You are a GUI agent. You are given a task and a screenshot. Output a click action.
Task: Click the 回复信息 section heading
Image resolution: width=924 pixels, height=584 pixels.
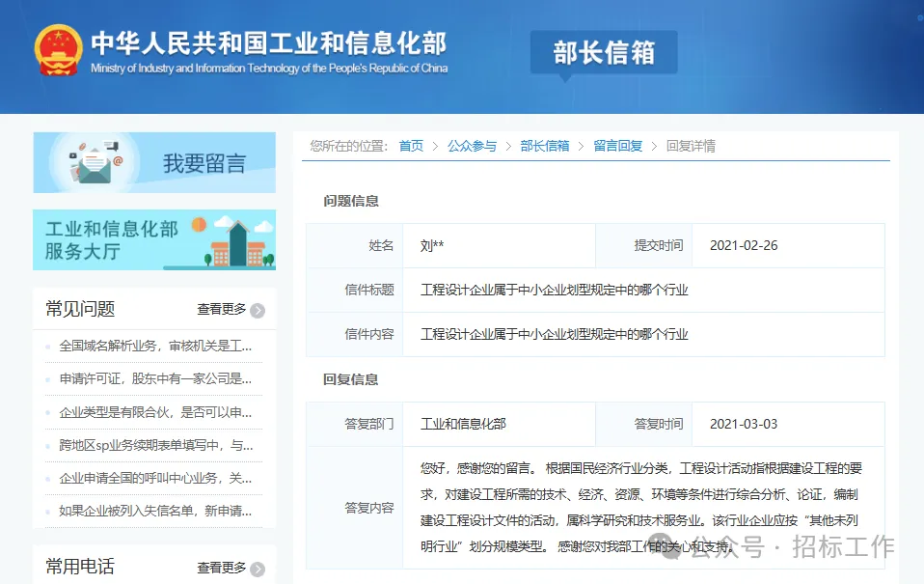pos(351,379)
